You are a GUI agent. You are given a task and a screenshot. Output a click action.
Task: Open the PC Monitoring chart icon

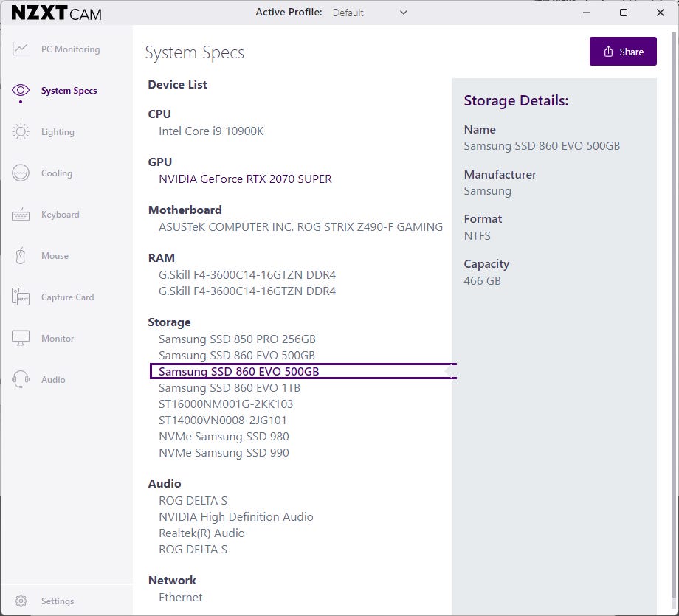(x=21, y=49)
